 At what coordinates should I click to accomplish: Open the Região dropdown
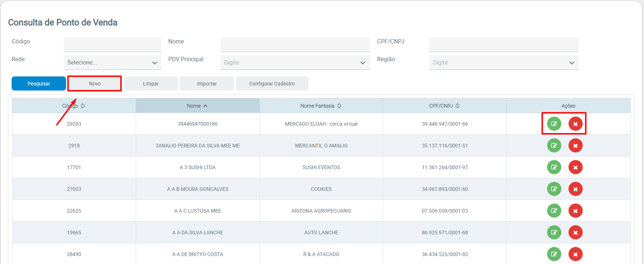503,63
